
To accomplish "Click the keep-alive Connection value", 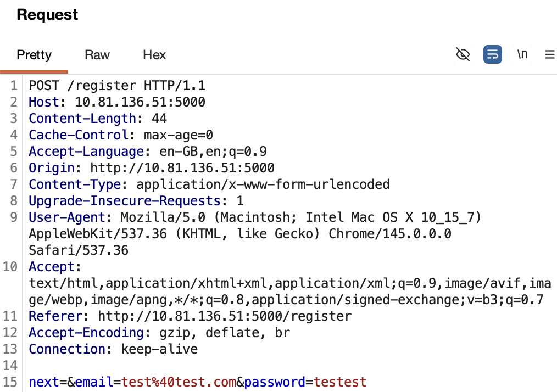I will [159, 349].
